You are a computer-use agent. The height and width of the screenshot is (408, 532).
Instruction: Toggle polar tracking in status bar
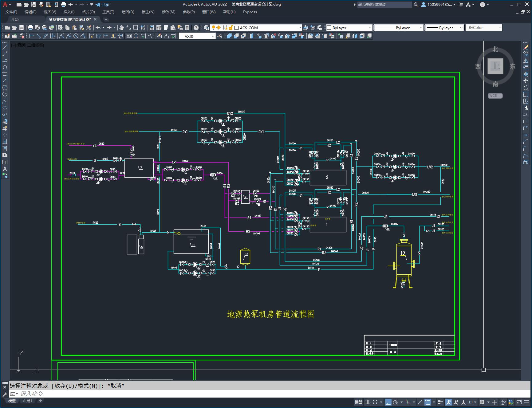coord(396,402)
